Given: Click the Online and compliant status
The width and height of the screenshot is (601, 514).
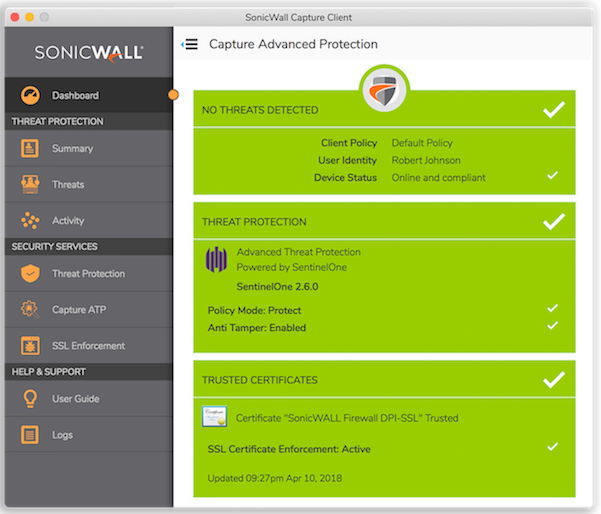Looking at the screenshot, I should tap(438, 177).
